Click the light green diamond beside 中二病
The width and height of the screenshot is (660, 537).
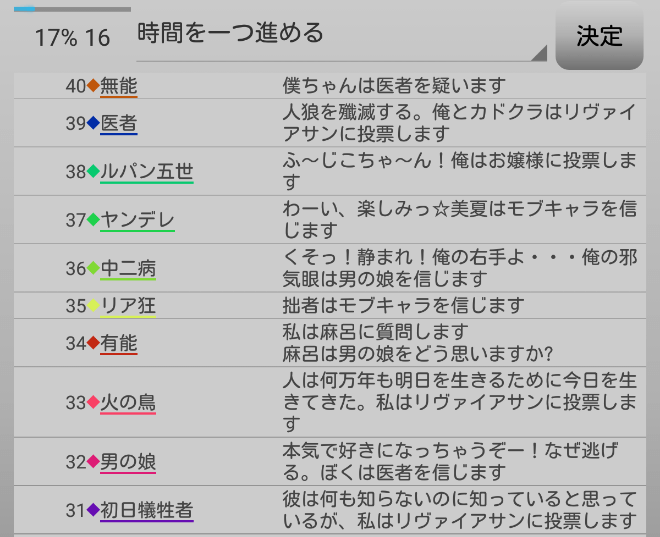tap(94, 268)
